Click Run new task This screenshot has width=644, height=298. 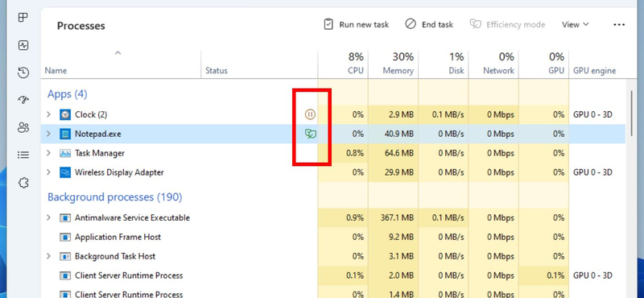pyautogui.click(x=357, y=25)
